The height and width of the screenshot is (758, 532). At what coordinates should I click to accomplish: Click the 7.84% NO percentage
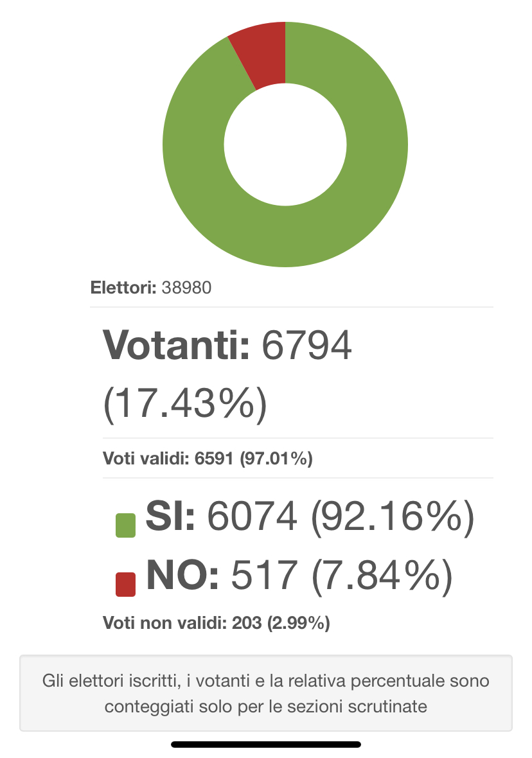pos(382,576)
